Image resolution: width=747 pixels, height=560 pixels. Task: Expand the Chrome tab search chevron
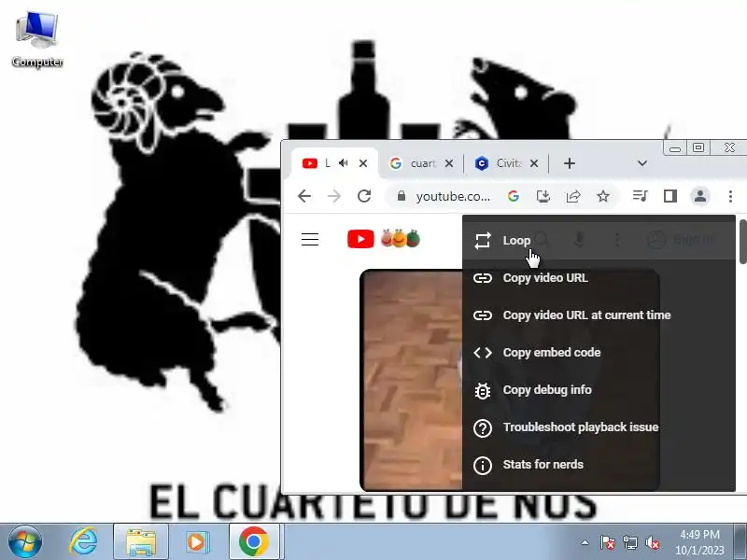coord(642,163)
